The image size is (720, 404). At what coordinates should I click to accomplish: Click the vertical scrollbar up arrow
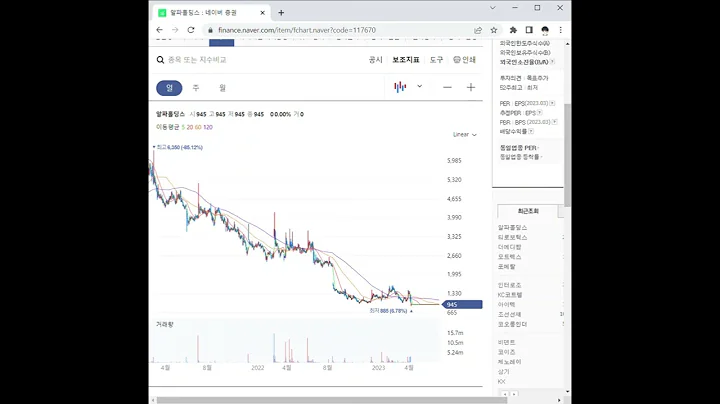click(x=568, y=44)
